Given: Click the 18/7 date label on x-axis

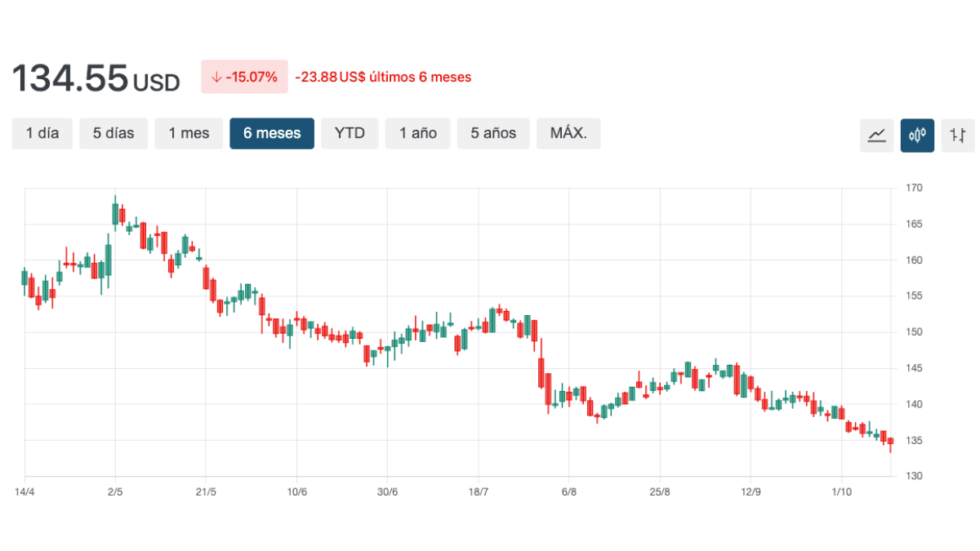Looking at the screenshot, I should click(x=478, y=491).
